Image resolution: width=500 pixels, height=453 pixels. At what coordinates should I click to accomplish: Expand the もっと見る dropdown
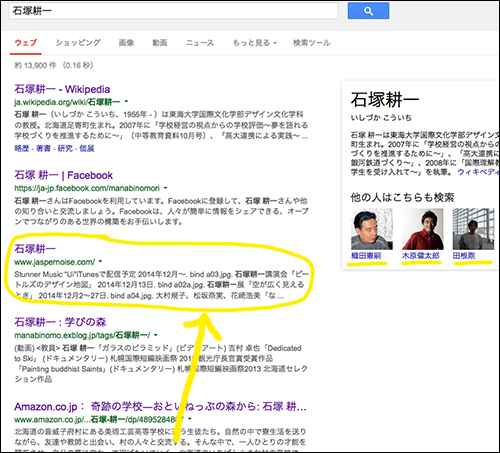(255, 43)
